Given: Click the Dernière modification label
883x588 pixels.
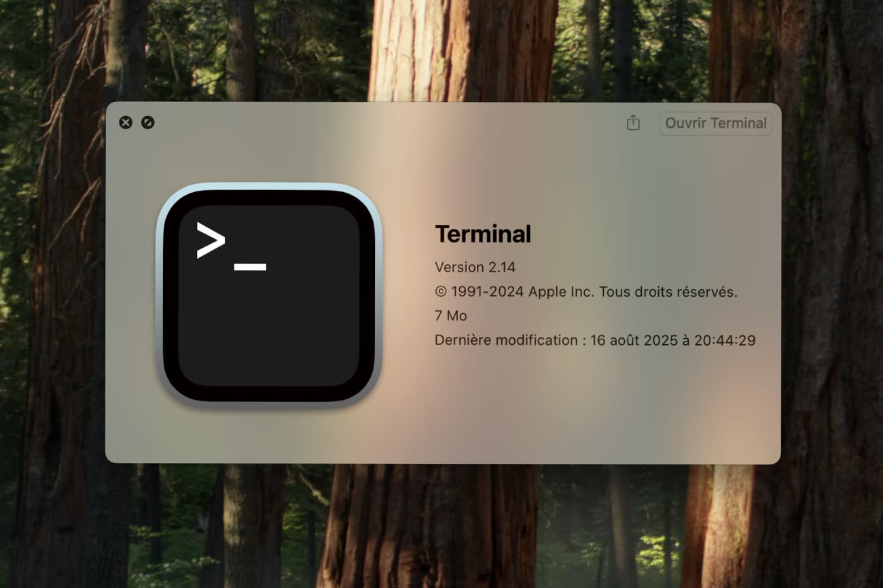Looking at the screenshot, I should pos(506,340).
